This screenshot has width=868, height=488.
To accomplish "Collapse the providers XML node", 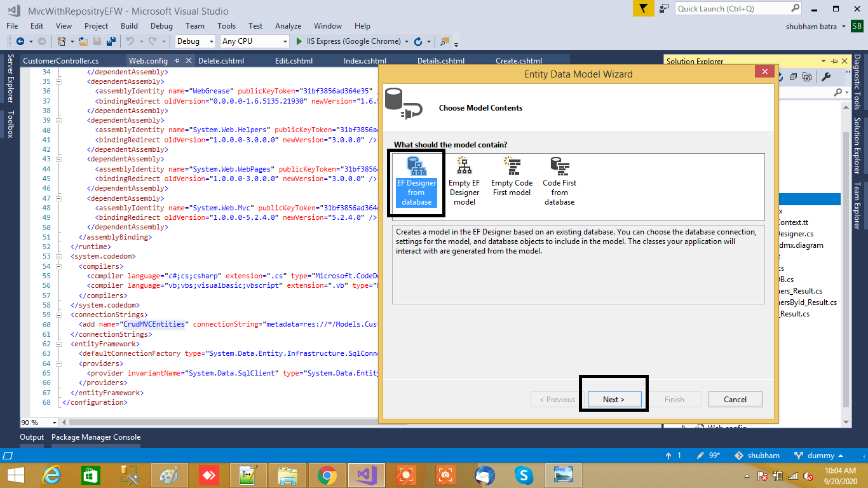I will tap(59, 363).
